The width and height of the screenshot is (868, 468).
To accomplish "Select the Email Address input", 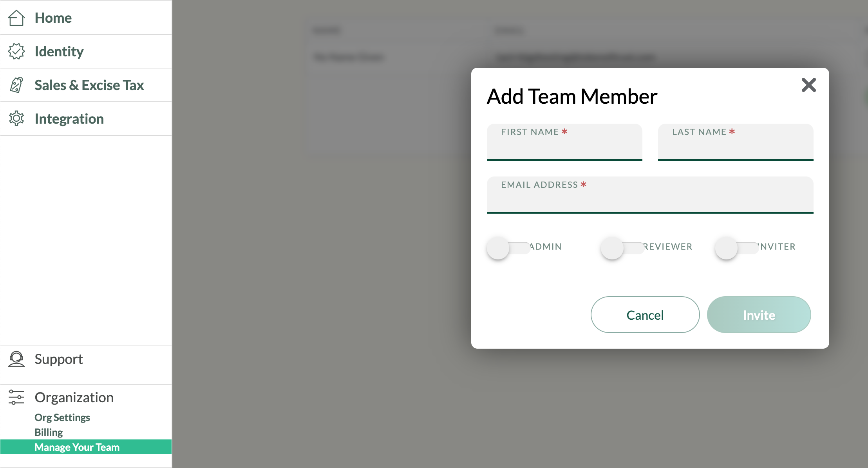I will [x=650, y=200].
